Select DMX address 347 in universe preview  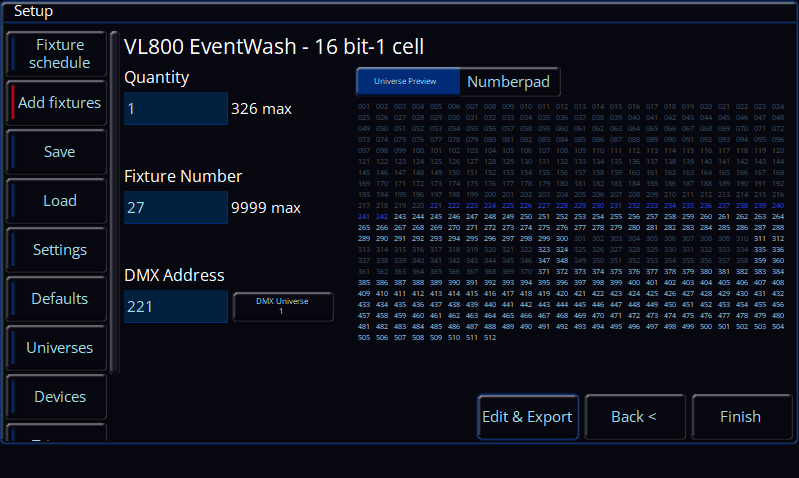tap(544, 260)
